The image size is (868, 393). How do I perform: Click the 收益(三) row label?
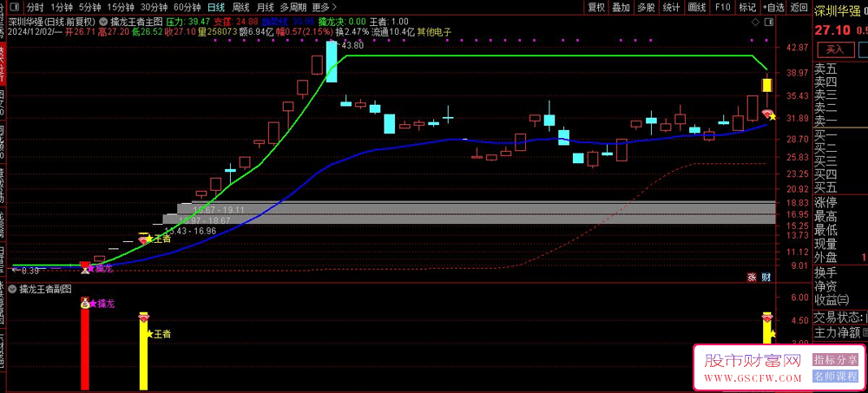click(832, 300)
